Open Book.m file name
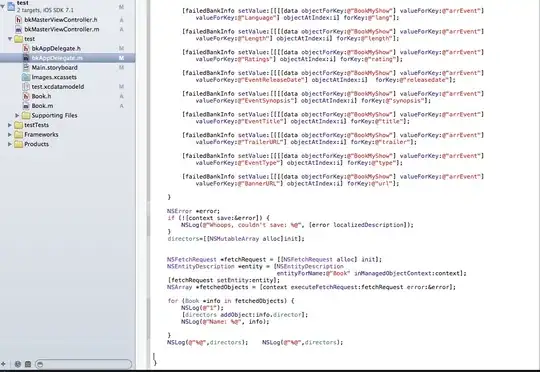This screenshot has height=372, width=540. (42, 106)
